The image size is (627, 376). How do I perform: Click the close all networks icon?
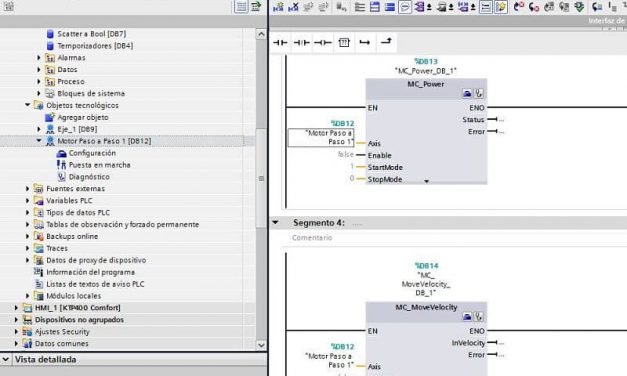click(x=390, y=6)
